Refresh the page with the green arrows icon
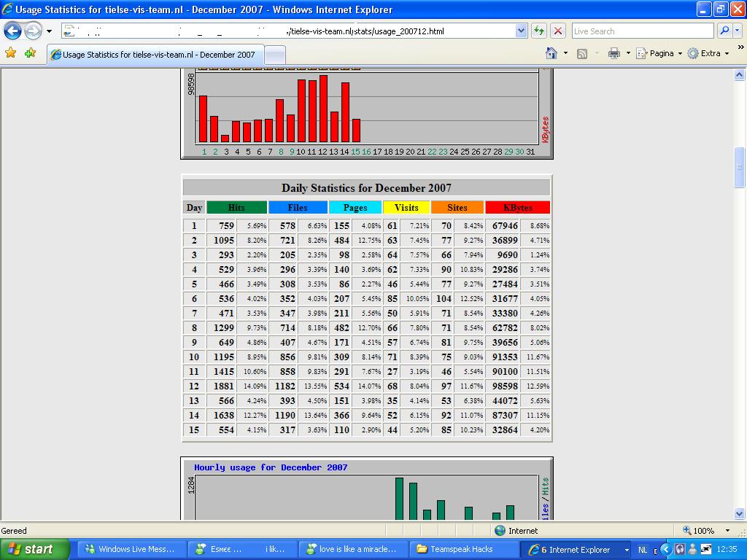This screenshot has width=747, height=560. (539, 31)
